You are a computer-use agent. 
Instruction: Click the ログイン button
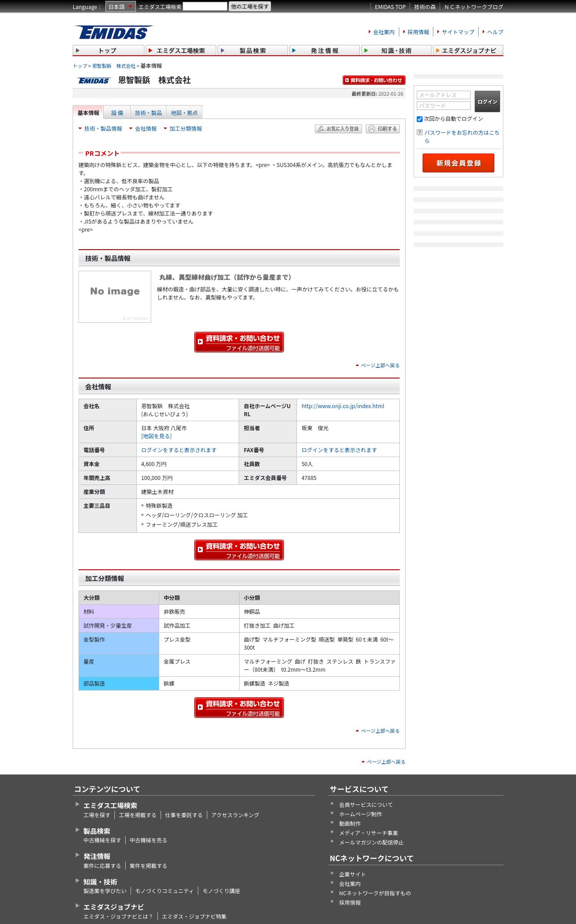(487, 101)
